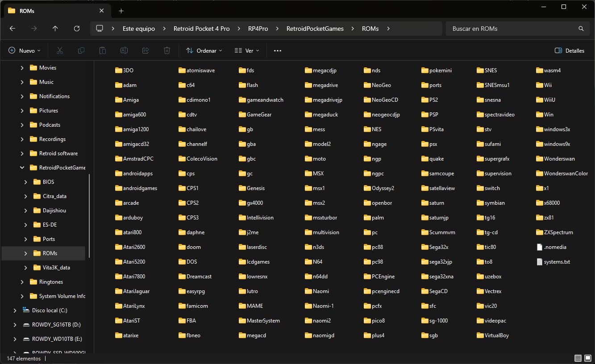This screenshot has width=595, height=364.
Task: Click the Share icon in toolbar
Action: coord(146,51)
